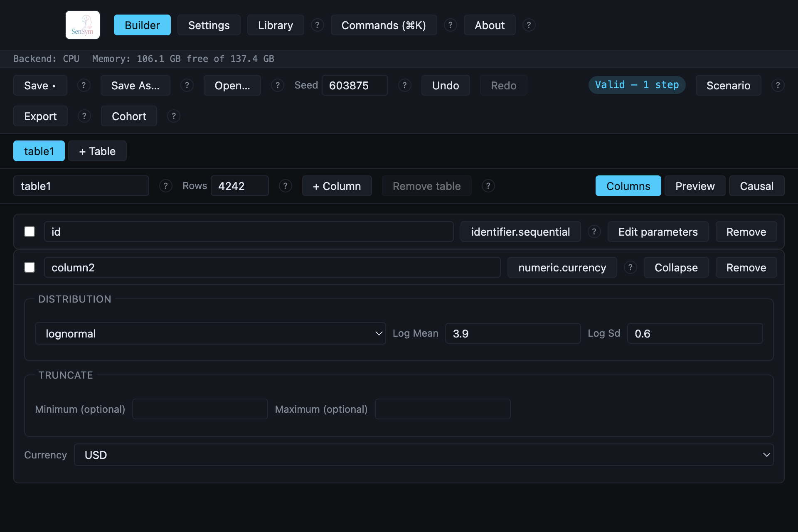Switch to the Preview view
This screenshot has height=532, width=798.
(695, 186)
